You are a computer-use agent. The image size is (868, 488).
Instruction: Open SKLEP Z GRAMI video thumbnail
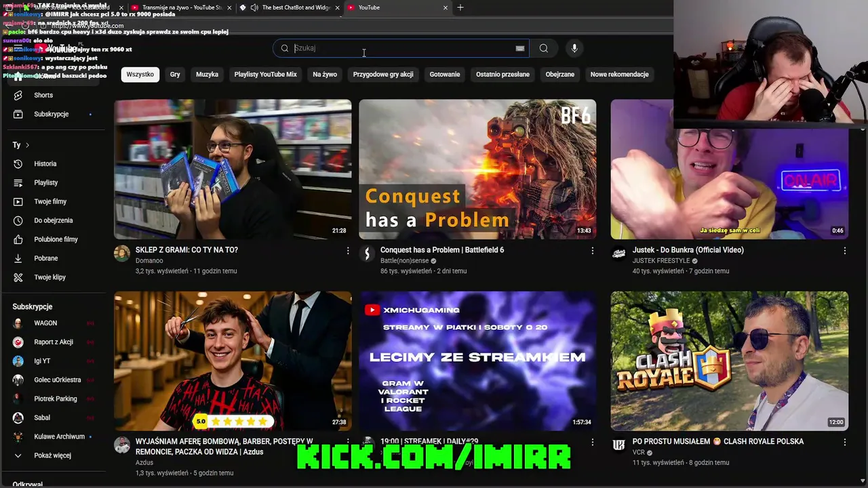(x=233, y=169)
